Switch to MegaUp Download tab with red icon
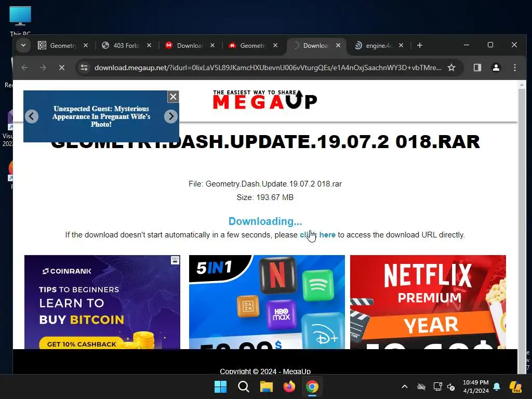Screen dimensions: 532x399 pyautogui.click(x=189, y=46)
